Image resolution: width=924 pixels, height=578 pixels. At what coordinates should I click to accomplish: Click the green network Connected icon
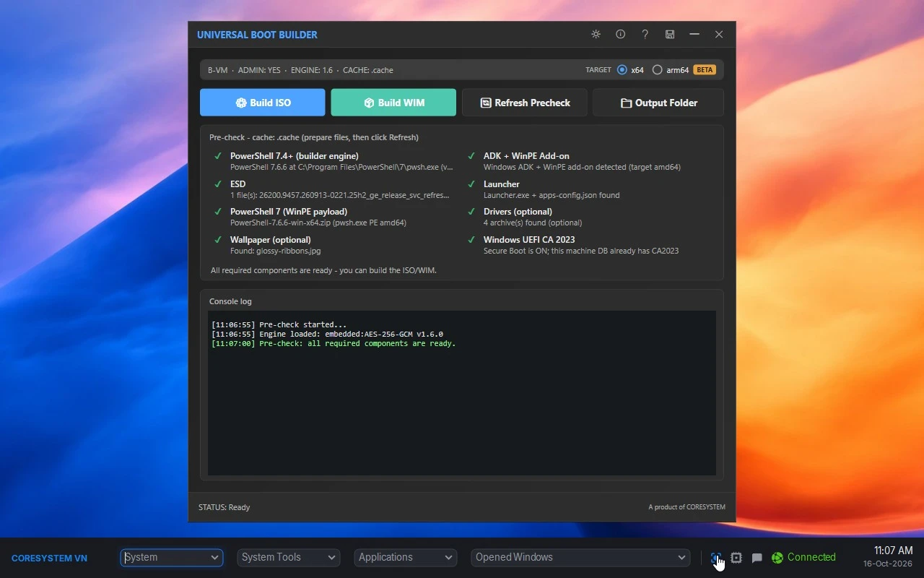click(777, 558)
